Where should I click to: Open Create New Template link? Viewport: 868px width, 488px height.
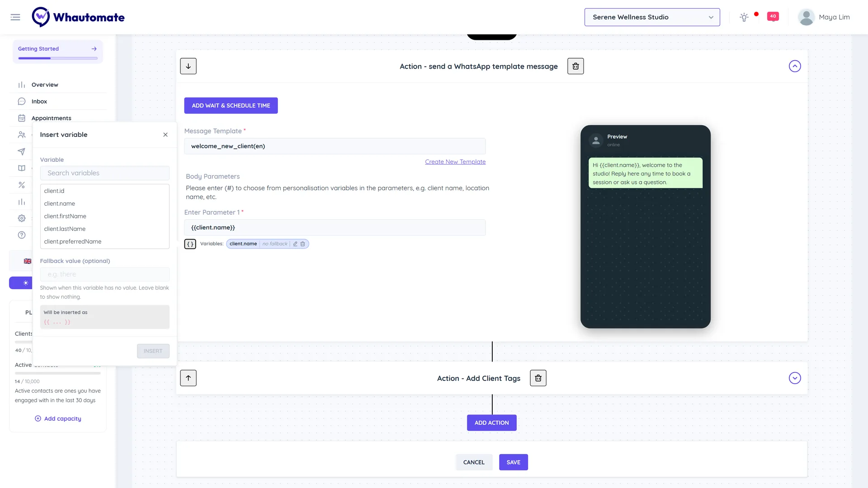pos(455,162)
